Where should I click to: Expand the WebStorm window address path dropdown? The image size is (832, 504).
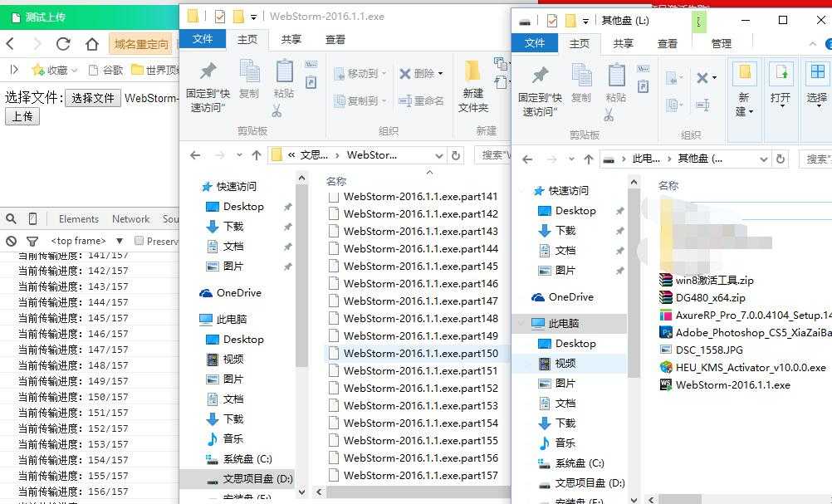pos(438,155)
